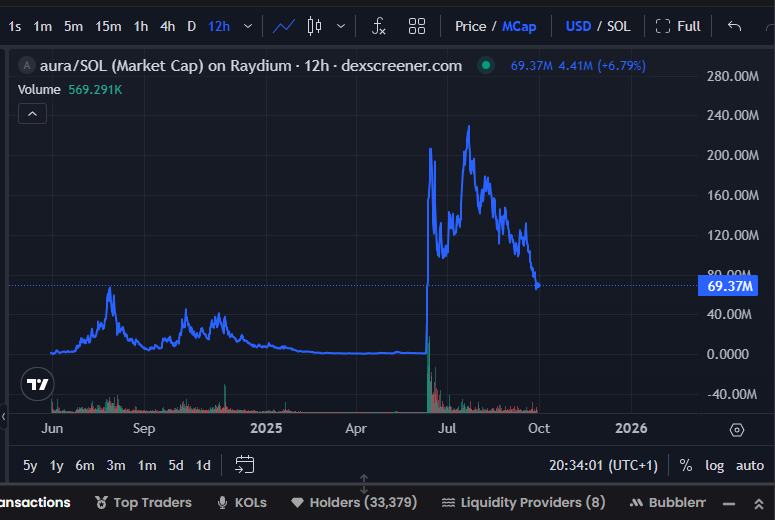The height and width of the screenshot is (520, 775).
Task: Switch to candlestick chart style
Action: [x=314, y=26]
